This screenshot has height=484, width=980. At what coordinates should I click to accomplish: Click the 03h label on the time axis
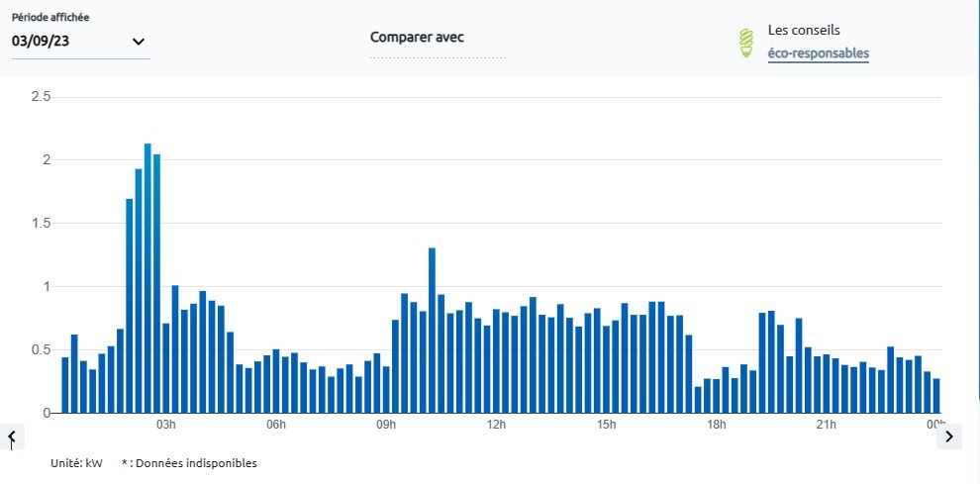166,426
